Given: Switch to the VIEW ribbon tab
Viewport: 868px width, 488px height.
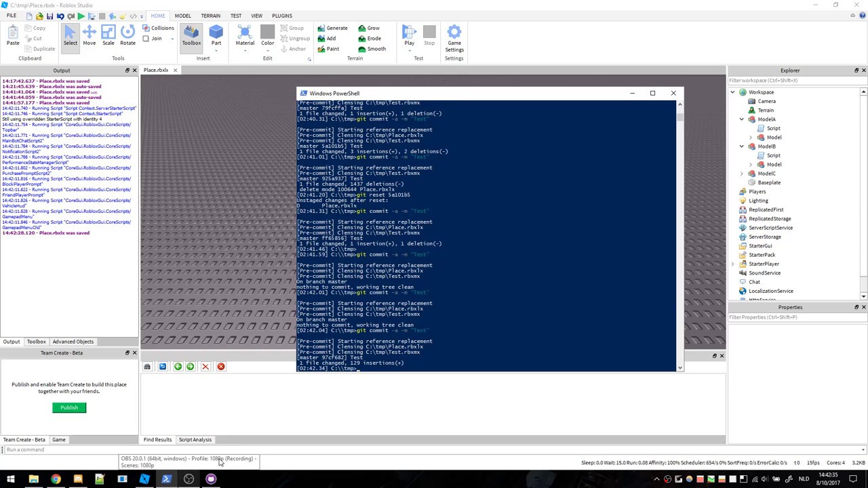Looking at the screenshot, I should (x=256, y=16).
